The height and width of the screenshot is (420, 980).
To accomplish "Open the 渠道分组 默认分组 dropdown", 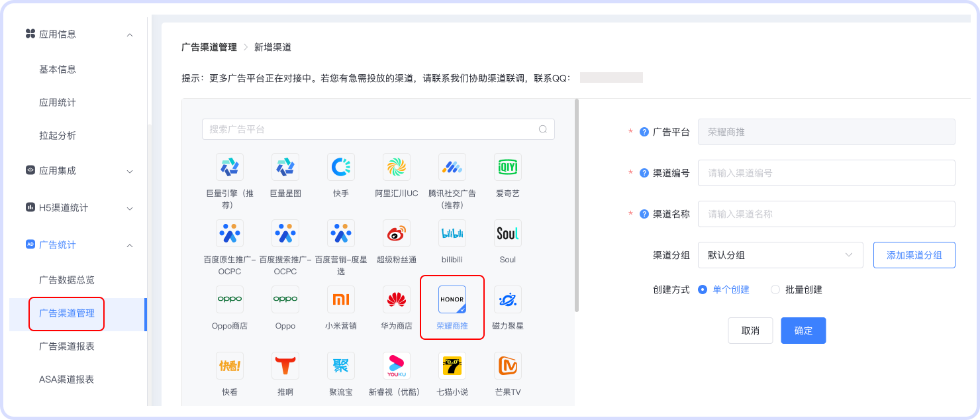I will coord(781,255).
